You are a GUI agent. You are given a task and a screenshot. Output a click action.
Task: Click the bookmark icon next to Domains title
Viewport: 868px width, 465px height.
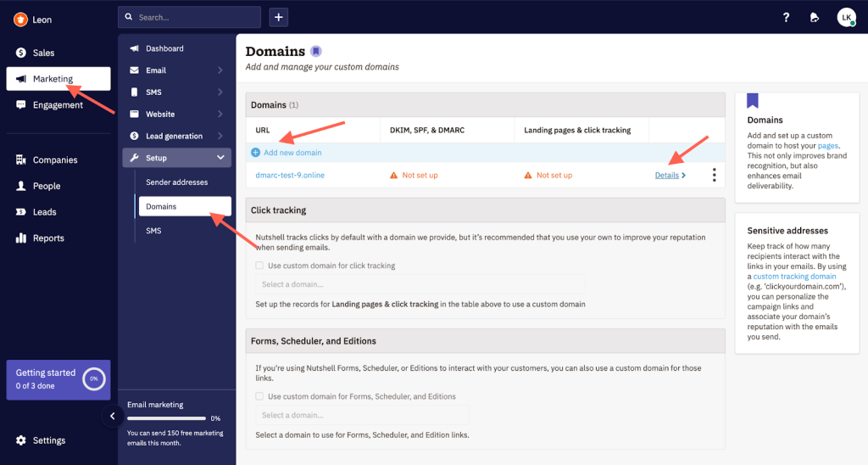pyautogui.click(x=316, y=51)
